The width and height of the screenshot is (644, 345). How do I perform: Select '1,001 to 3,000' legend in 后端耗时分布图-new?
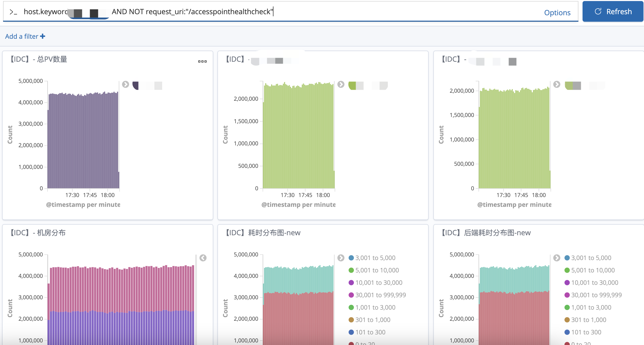point(588,307)
